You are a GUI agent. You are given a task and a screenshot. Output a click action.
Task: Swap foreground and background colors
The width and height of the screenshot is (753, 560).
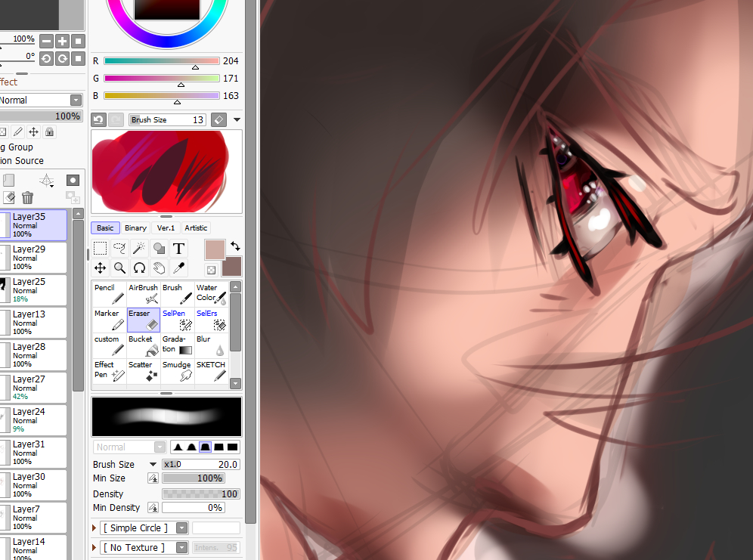pos(235,246)
